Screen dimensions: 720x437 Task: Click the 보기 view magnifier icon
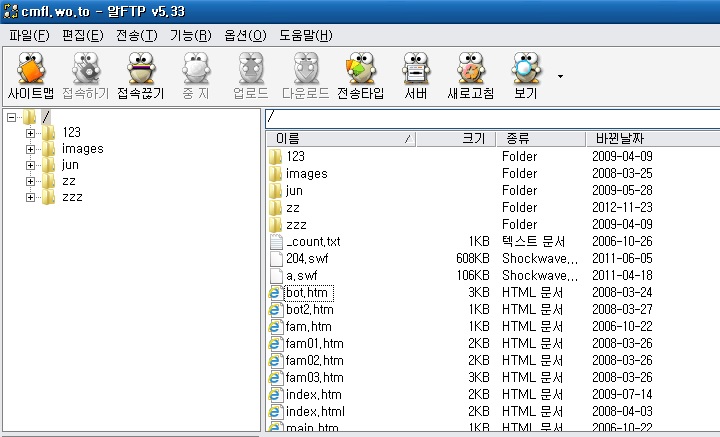[x=525, y=77]
